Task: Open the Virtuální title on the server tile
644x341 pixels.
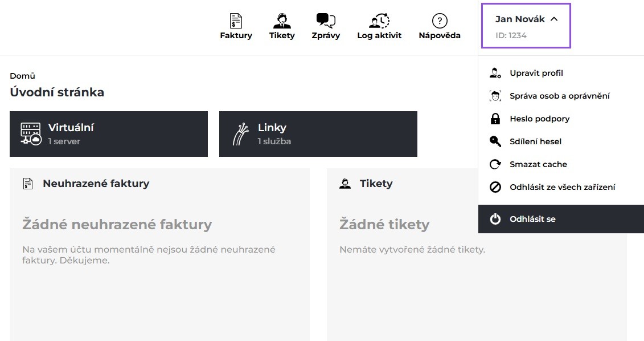Action: [71, 128]
